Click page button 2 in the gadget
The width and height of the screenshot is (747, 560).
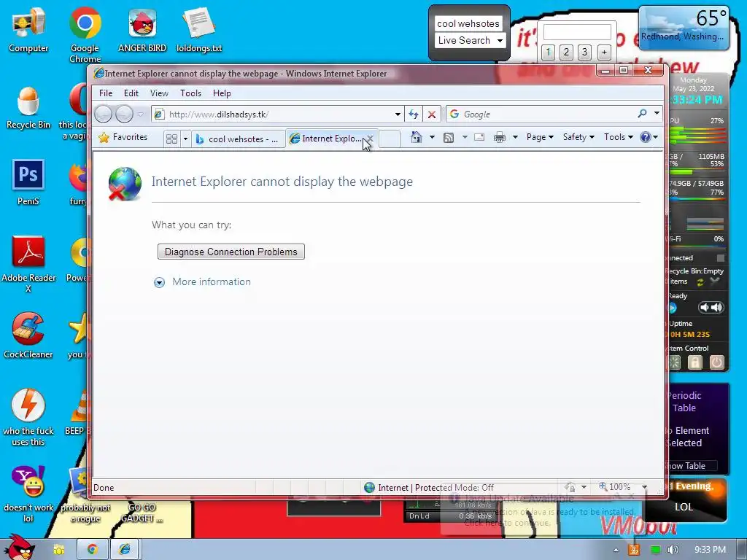click(x=566, y=52)
